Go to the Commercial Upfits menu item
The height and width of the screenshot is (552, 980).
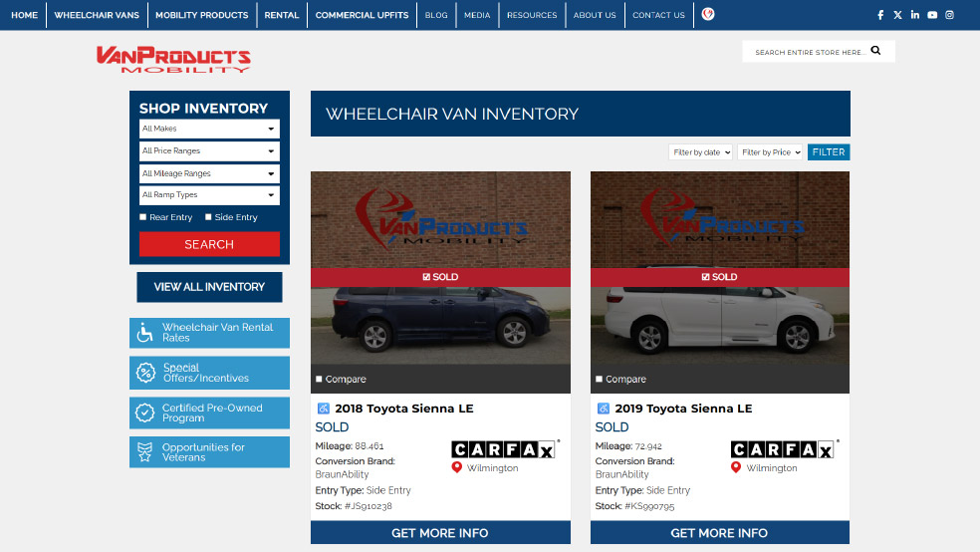coord(362,15)
